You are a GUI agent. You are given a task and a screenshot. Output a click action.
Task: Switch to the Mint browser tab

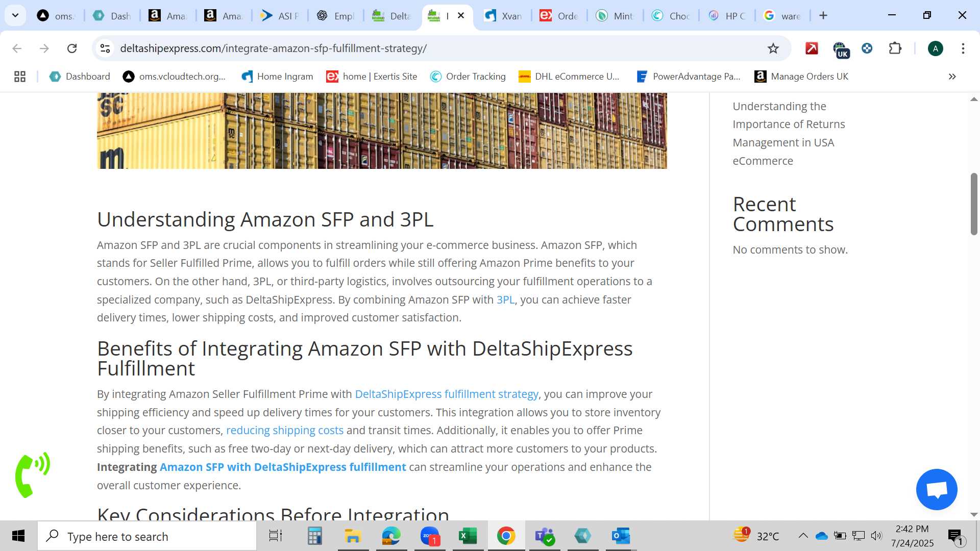point(615,16)
